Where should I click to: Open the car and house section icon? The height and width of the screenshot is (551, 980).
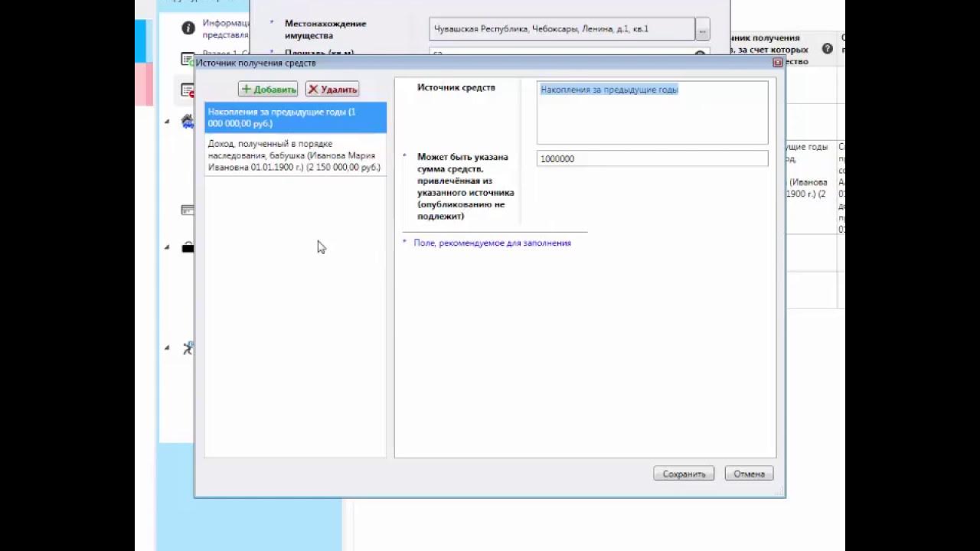click(x=188, y=121)
